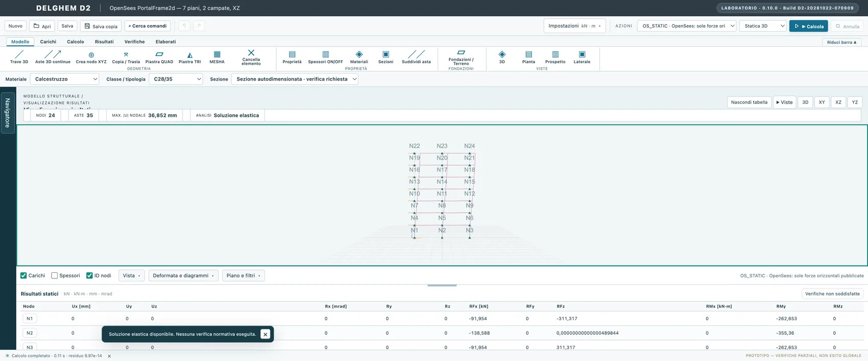Switch to the Pianta view
The width and height of the screenshot is (868, 361).
pos(529,57)
